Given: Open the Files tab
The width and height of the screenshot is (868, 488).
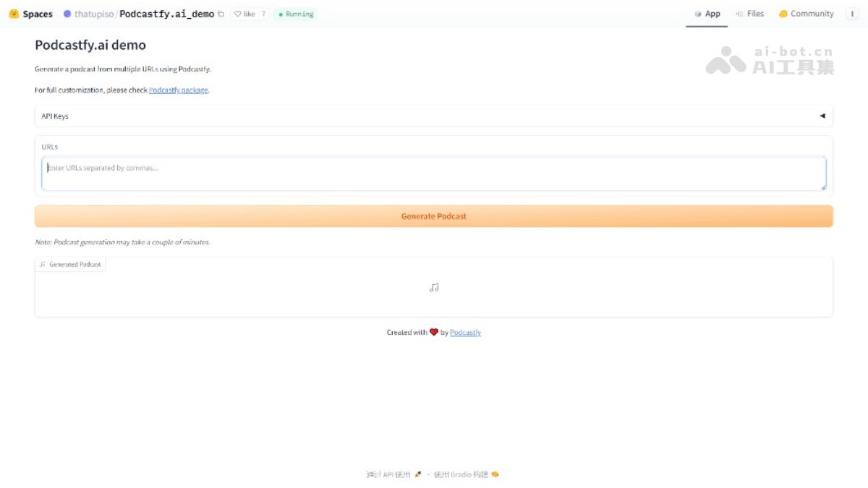Looking at the screenshot, I should coord(749,14).
